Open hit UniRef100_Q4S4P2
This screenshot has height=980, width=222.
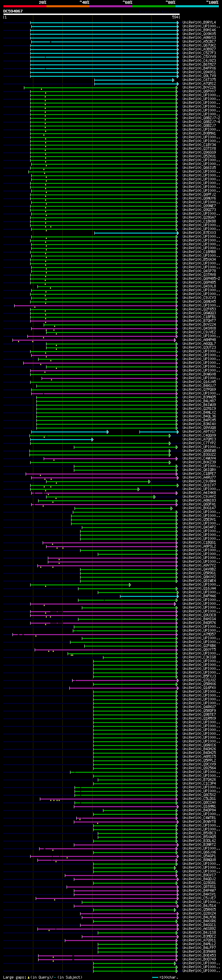click(x=199, y=527)
